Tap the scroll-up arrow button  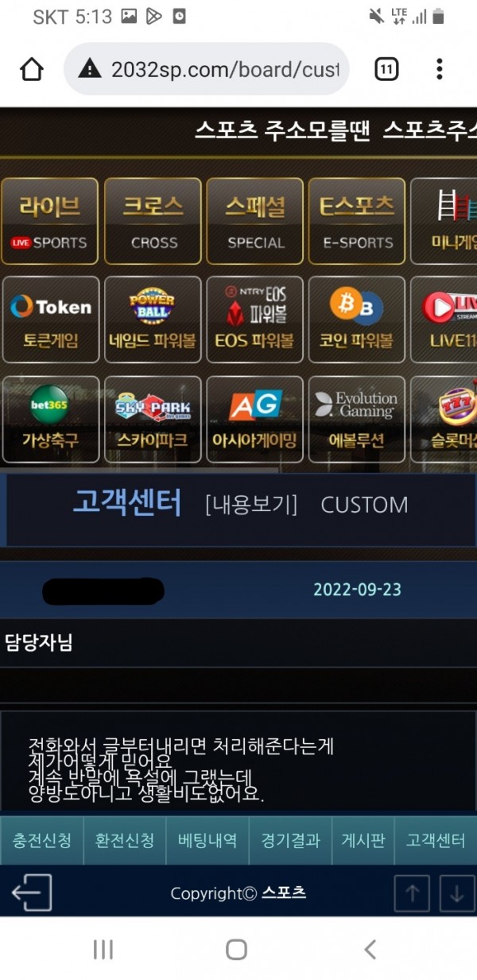click(413, 893)
